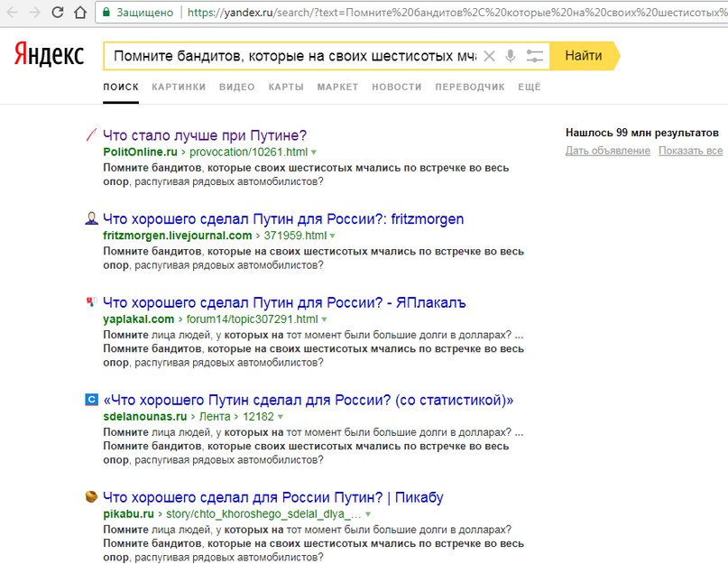Click the 'Нашлось 99 млн результатов' text
The width and height of the screenshot is (728, 564).
click(642, 133)
